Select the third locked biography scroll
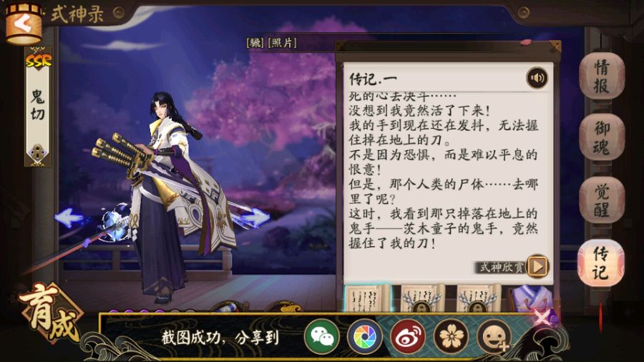Image resolution: width=644 pixels, height=362 pixels. tap(478, 299)
